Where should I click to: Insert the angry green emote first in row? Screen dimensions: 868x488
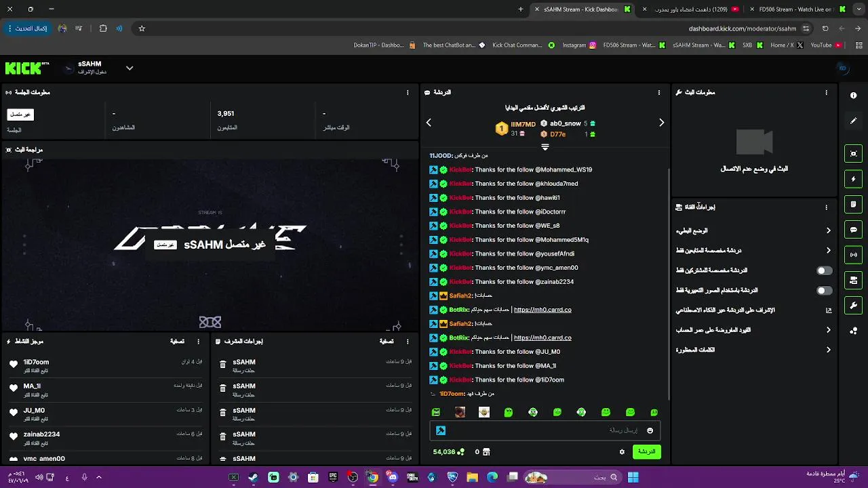tap(436, 412)
